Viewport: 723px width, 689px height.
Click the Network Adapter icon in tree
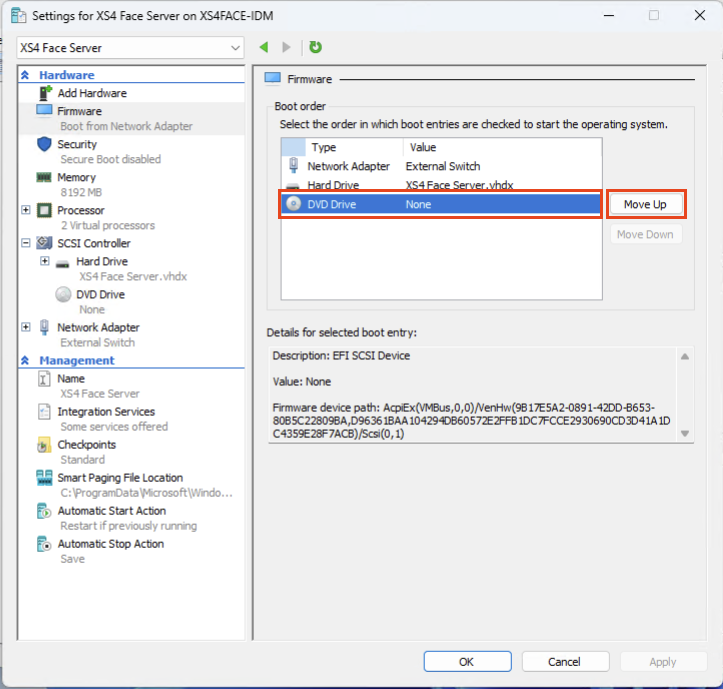point(44,327)
